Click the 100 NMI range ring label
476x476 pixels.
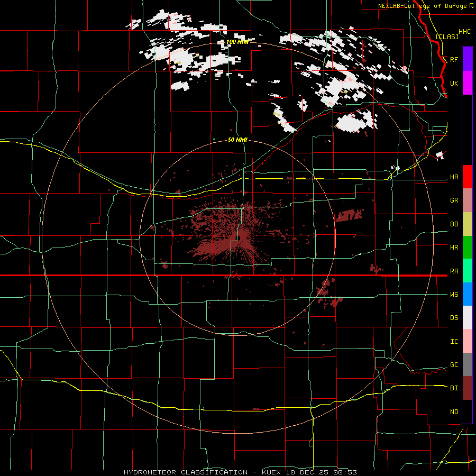coord(237,42)
